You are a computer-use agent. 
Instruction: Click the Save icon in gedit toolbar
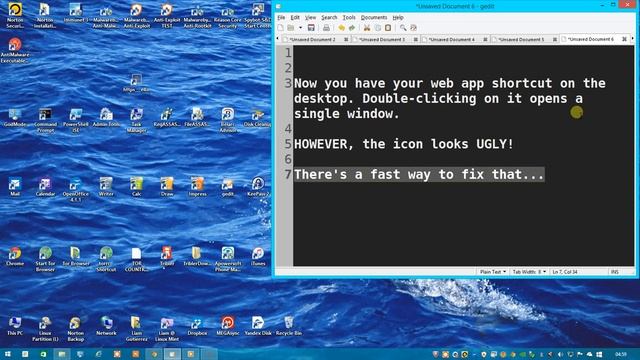(311, 28)
